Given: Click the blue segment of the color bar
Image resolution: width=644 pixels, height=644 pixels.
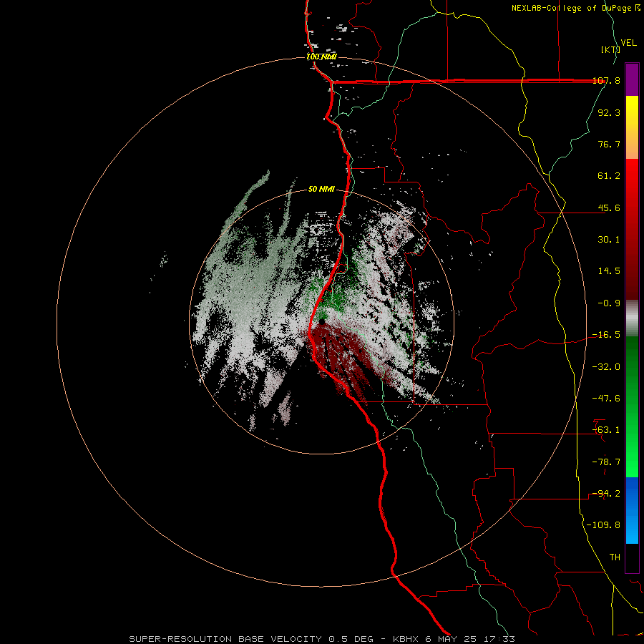Looking at the screenshot, I should coord(632,510).
